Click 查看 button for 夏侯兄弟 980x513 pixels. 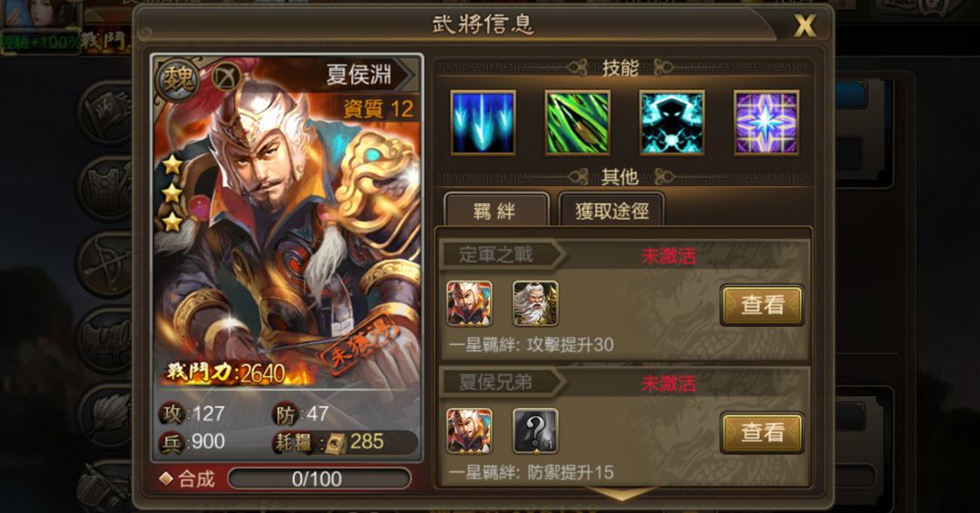762,432
